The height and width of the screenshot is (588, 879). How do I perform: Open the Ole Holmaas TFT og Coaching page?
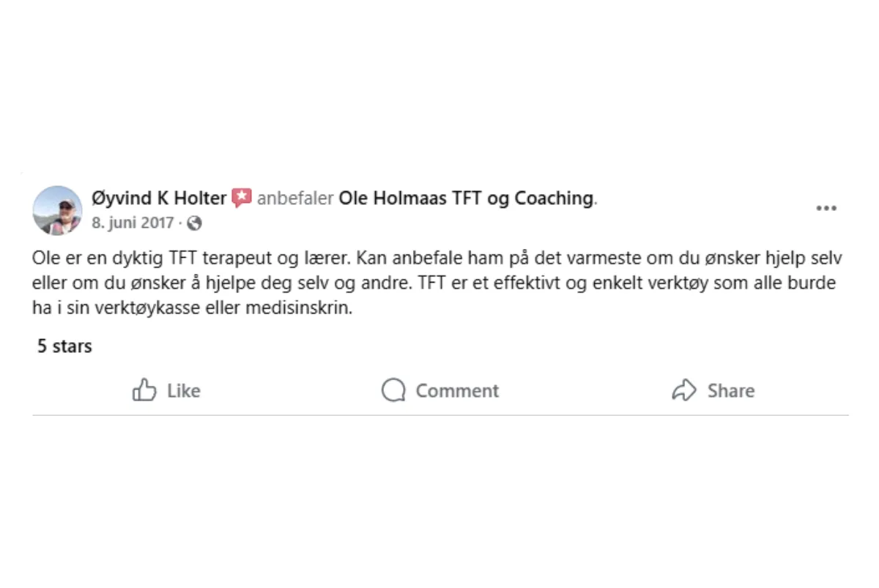pyautogui.click(x=465, y=198)
